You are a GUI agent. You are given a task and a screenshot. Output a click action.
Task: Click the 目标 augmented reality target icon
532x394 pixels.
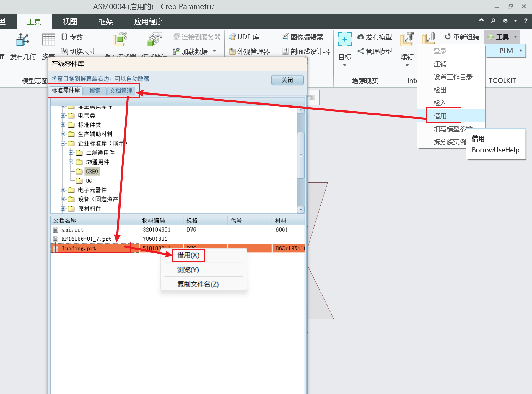(x=345, y=40)
